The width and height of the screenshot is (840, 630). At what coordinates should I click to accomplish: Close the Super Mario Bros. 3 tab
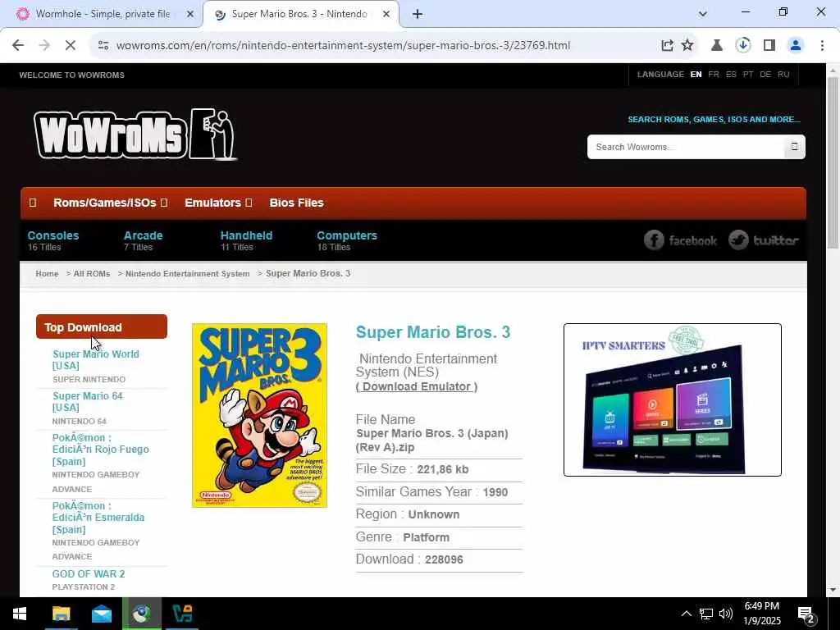386,15
